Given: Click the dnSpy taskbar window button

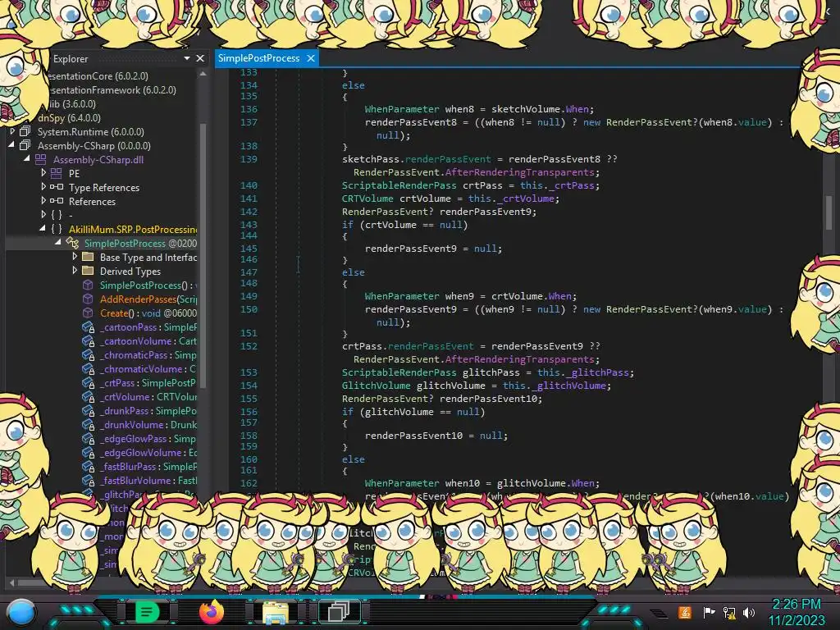Looking at the screenshot, I should click(x=340, y=611).
